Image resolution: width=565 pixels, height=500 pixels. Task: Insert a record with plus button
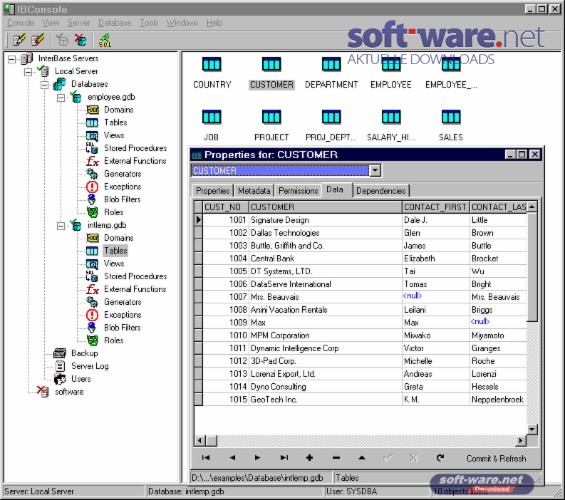pos(309,457)
